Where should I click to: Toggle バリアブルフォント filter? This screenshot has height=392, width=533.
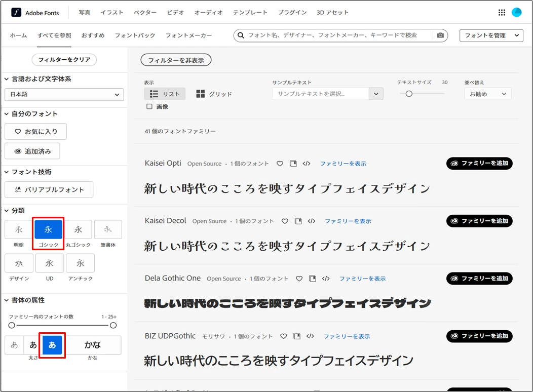[49, 189]
